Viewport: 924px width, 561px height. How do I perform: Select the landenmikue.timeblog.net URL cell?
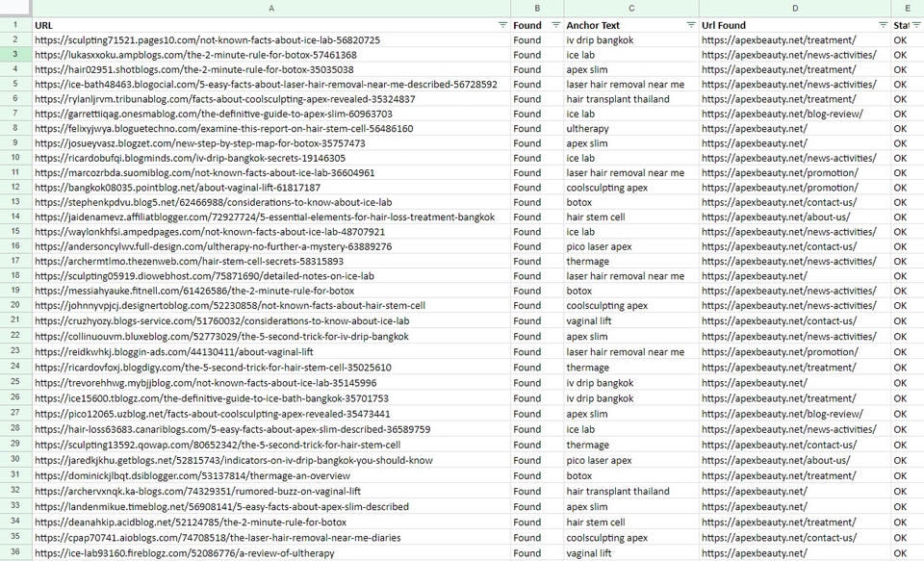click(x=271, y=507)
